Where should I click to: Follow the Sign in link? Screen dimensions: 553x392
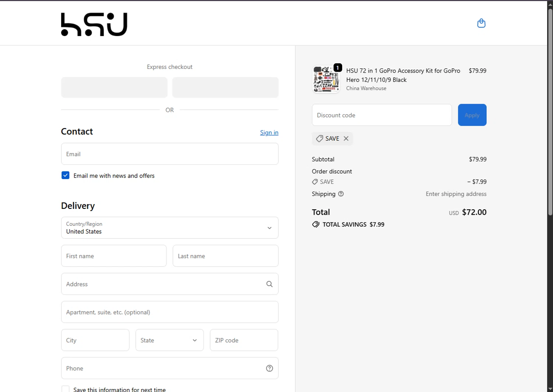[x=269, y=133]
